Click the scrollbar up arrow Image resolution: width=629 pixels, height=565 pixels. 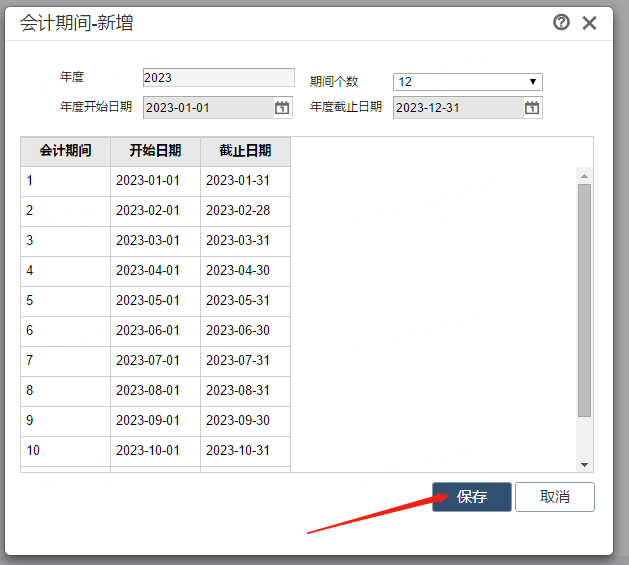tap(584, 176)
